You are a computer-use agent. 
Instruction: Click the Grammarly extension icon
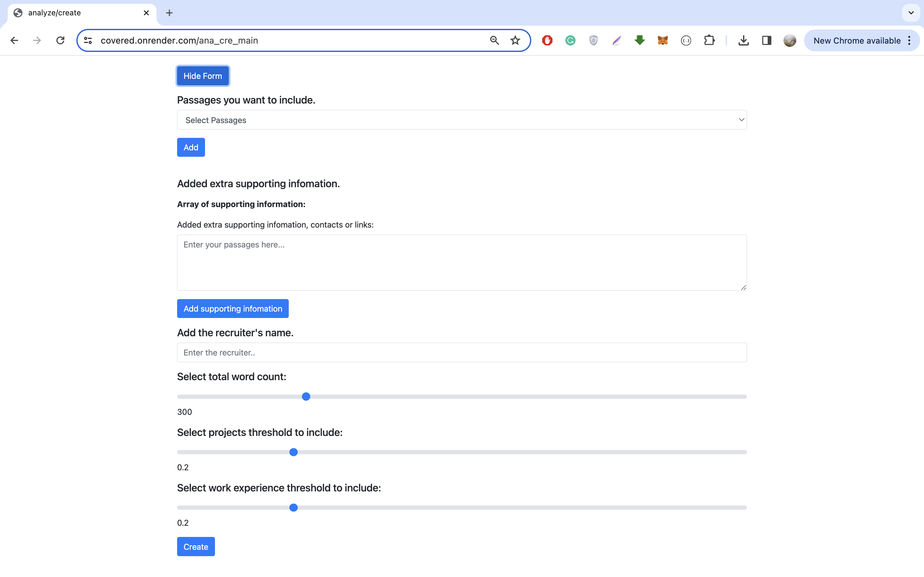click(570, 40)
